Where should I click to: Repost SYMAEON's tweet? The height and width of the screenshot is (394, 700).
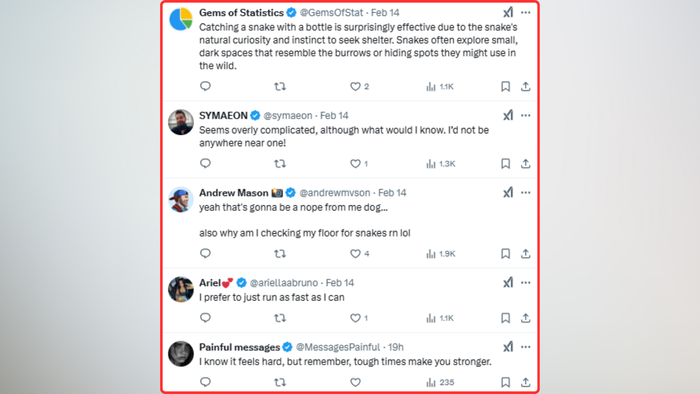[x=280, y=164]
